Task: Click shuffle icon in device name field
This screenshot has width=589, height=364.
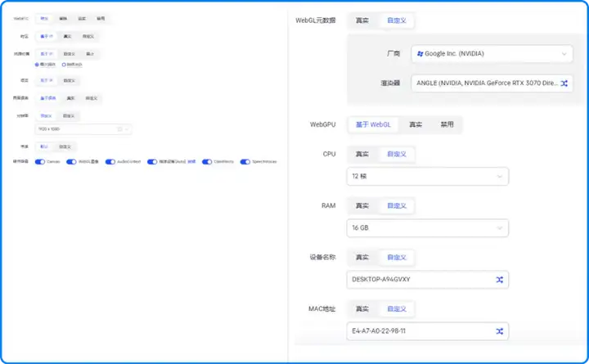Action: [x=499, y=280]
